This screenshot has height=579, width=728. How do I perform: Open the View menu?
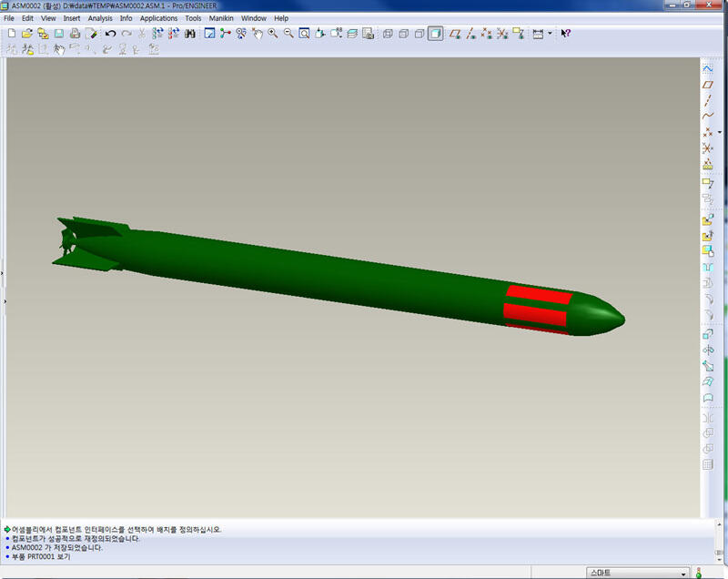pos(48,18)
